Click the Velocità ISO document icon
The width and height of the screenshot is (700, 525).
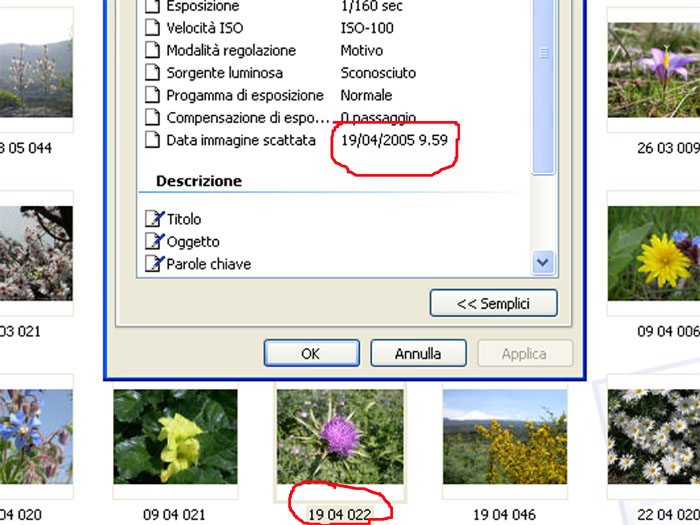[153, 28]
